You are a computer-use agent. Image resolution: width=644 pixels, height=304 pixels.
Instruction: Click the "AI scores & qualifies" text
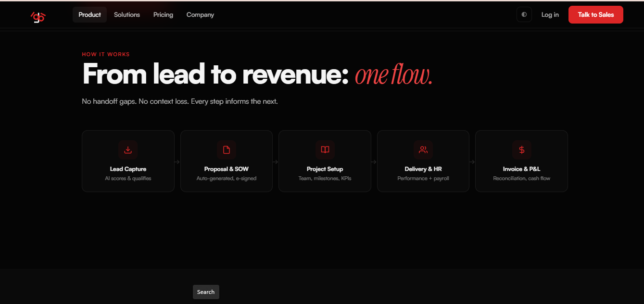tap(128, 178)
